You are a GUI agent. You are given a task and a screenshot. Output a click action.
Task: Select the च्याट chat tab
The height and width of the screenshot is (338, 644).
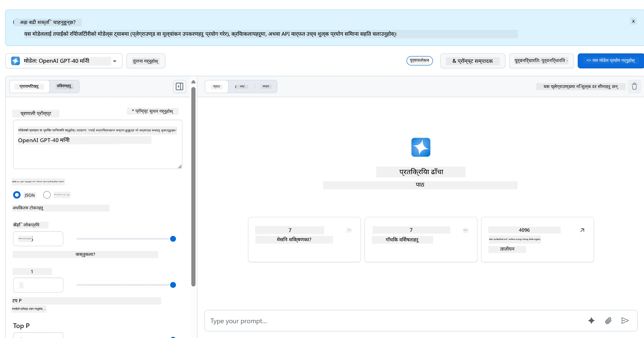tap(216, 86)
